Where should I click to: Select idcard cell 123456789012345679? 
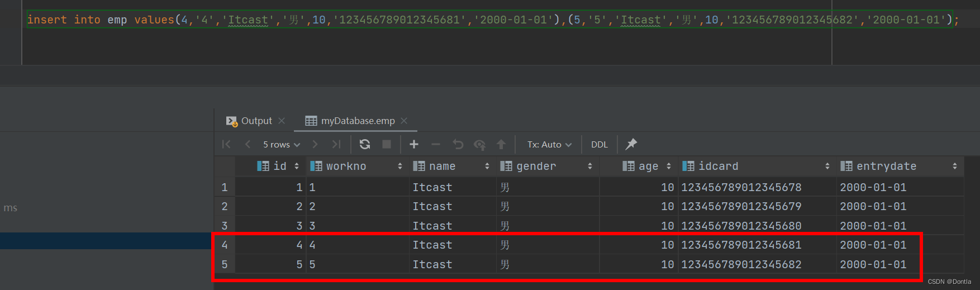[x=757, y=206]
